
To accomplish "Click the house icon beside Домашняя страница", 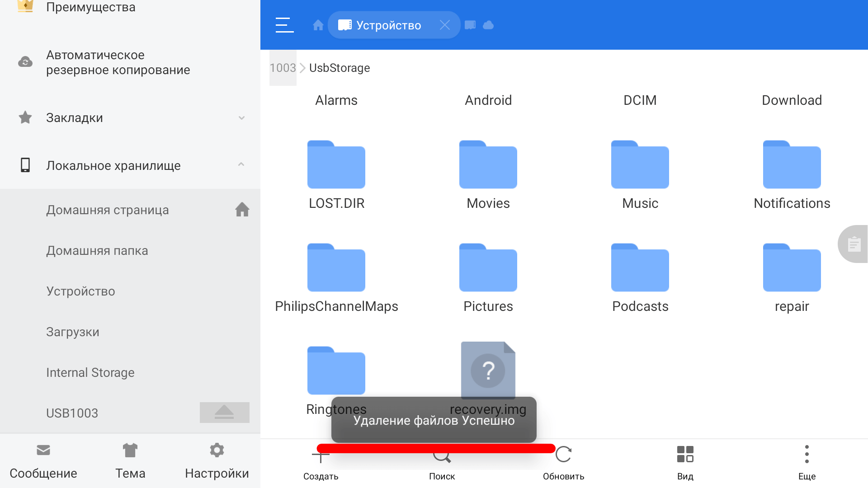I will click(242, 209).
